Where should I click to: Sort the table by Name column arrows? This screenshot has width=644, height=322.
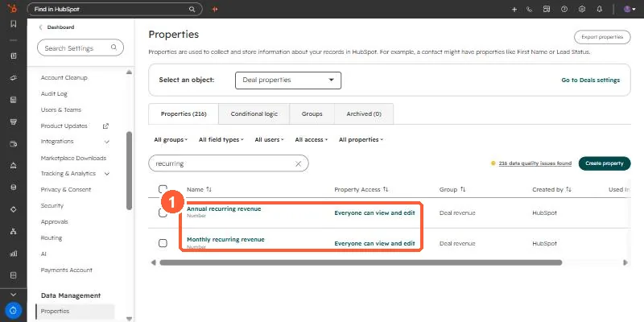click(x=208, y=189)
